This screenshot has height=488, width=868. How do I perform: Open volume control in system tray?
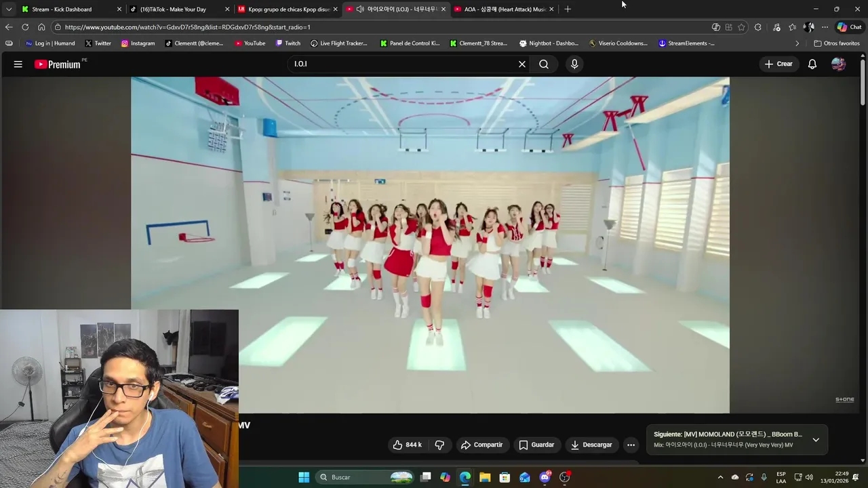pyautogui.click(x=809, y=477)
